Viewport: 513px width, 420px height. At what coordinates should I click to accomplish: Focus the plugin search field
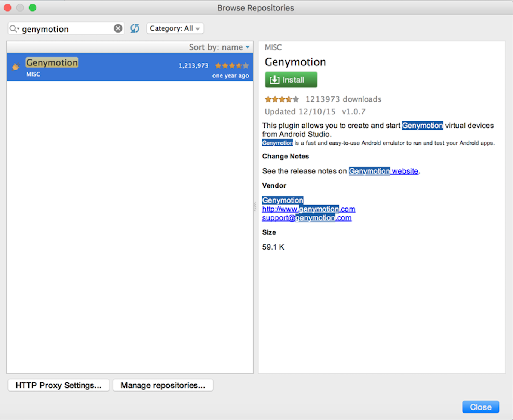coord(67,29)
